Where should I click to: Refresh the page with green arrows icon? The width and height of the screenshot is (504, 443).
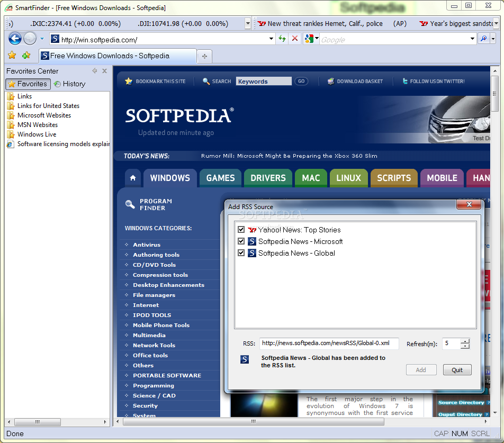(282, 39)
